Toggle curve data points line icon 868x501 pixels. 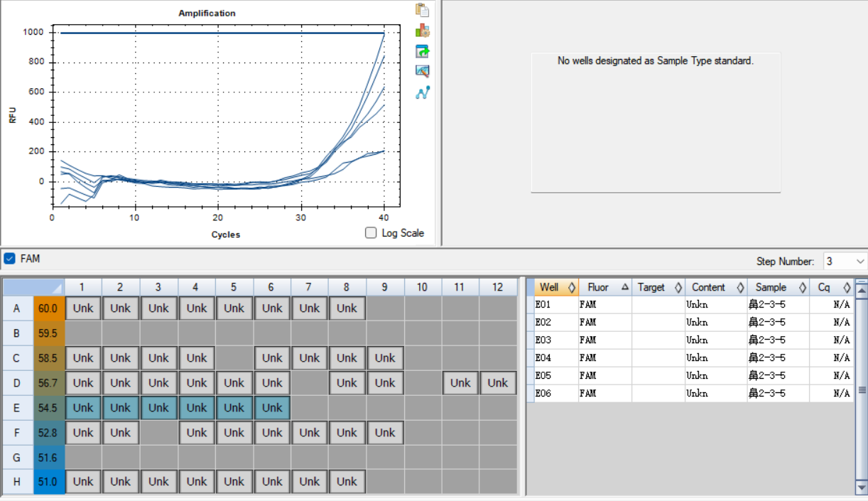pos(423,92)
